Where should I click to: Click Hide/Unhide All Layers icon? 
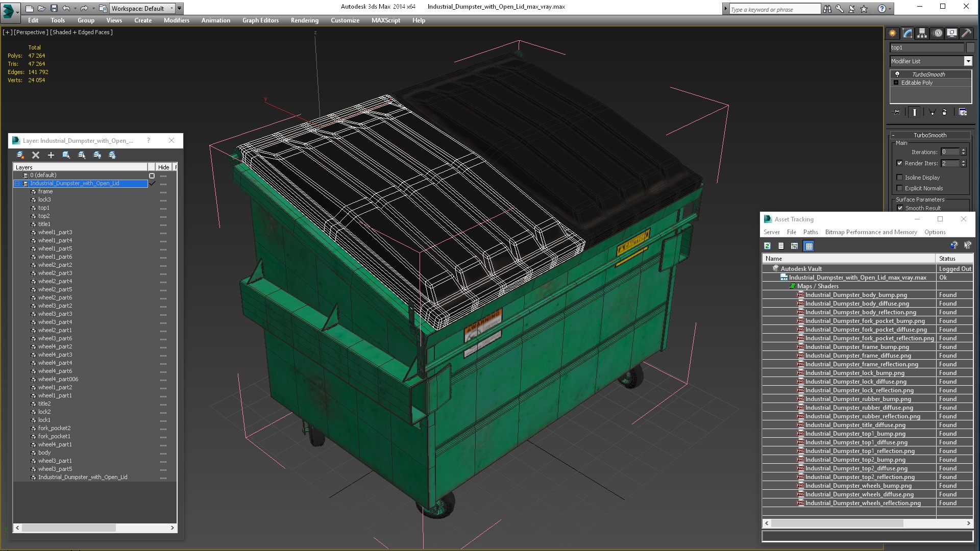[x=97, y=155]
